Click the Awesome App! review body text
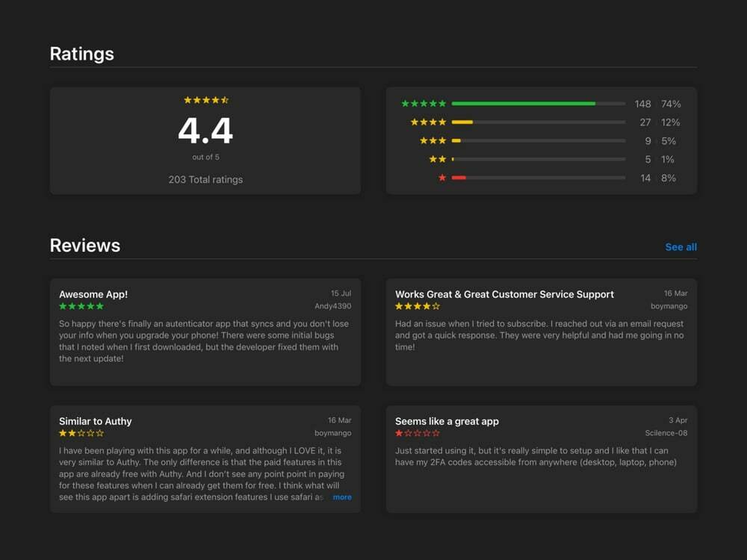Image resolution: width=747 pixels, height=560 pixels. [x=204, y=341]
